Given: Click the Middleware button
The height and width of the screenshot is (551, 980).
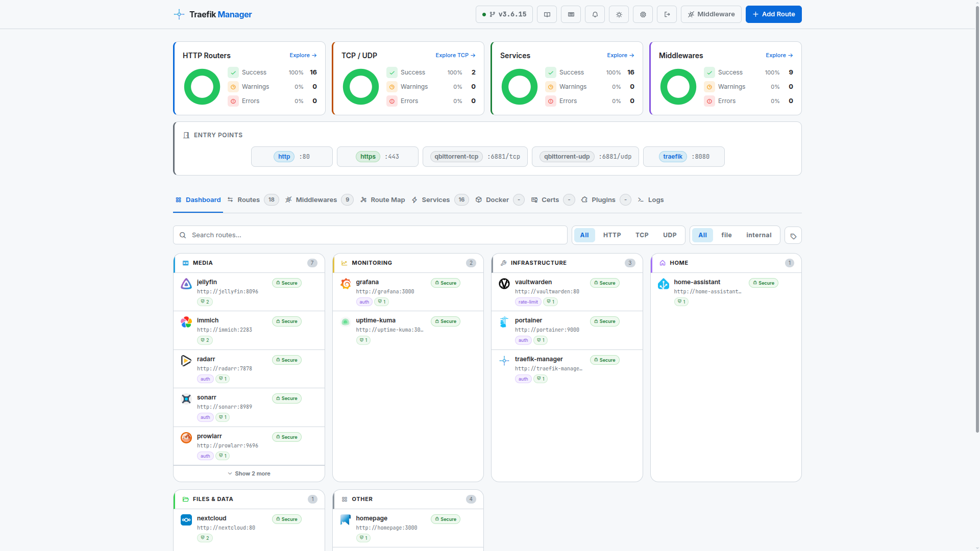Looking at the screenshot, I should (711, 14).
